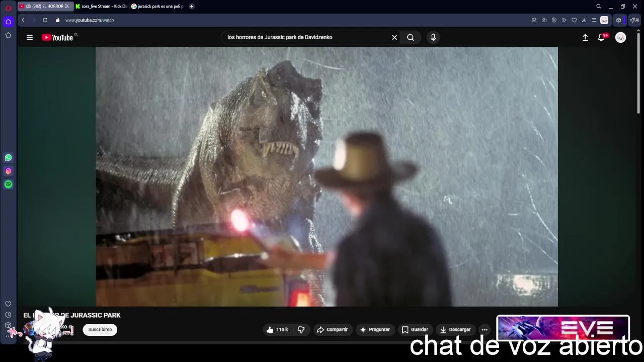This screenshot has width=644, height=362.
Task: Dislike the video thumbs down
Action: pyautogui.click(x=301, y=330)
